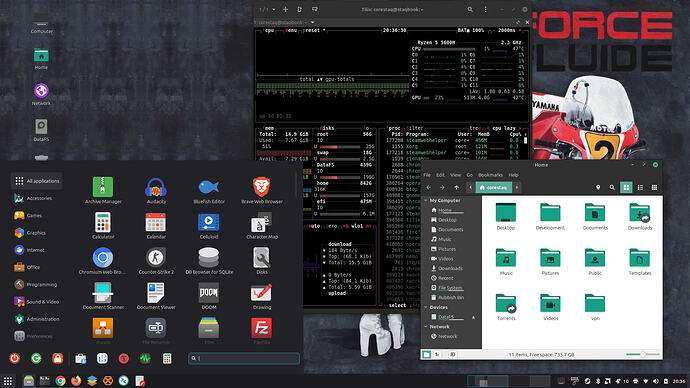The height and width of the screenshot is (388, 690).
Task: Switch to icon view in file manager
Action: 626,187
